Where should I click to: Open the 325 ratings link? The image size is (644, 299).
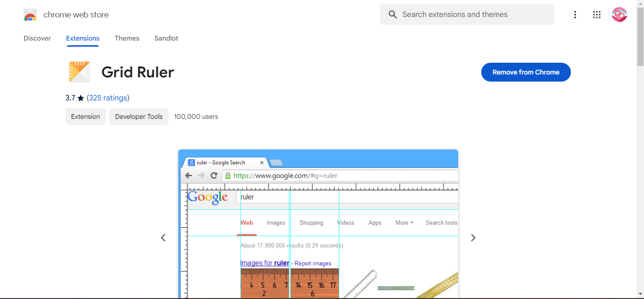108,98
